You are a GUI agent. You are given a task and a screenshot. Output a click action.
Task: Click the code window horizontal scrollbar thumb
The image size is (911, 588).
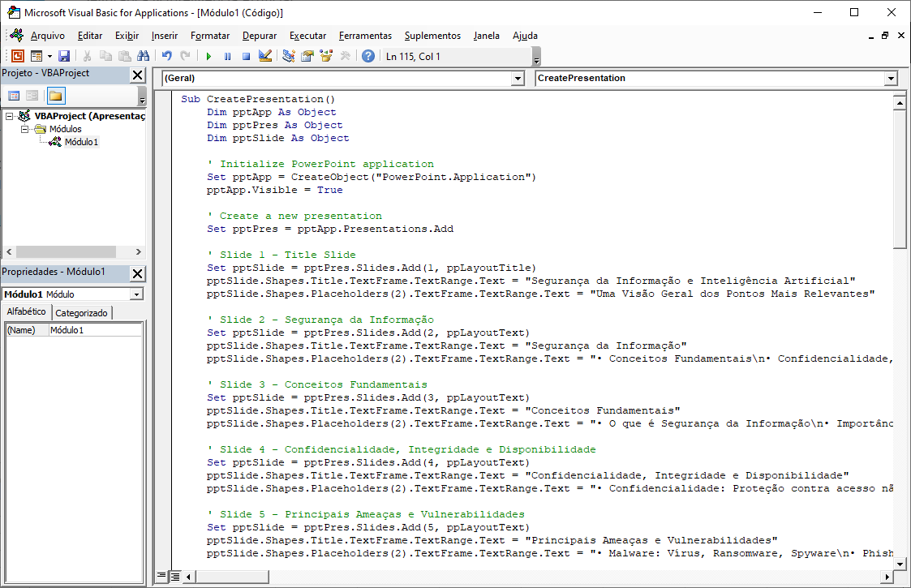pos(231,577)
